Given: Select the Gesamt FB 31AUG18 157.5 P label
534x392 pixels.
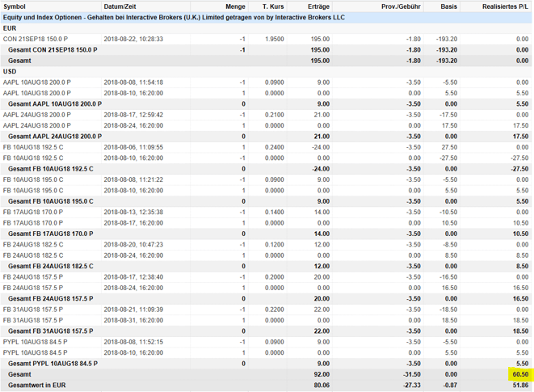Looking at the screenshot, I should 50,331.
